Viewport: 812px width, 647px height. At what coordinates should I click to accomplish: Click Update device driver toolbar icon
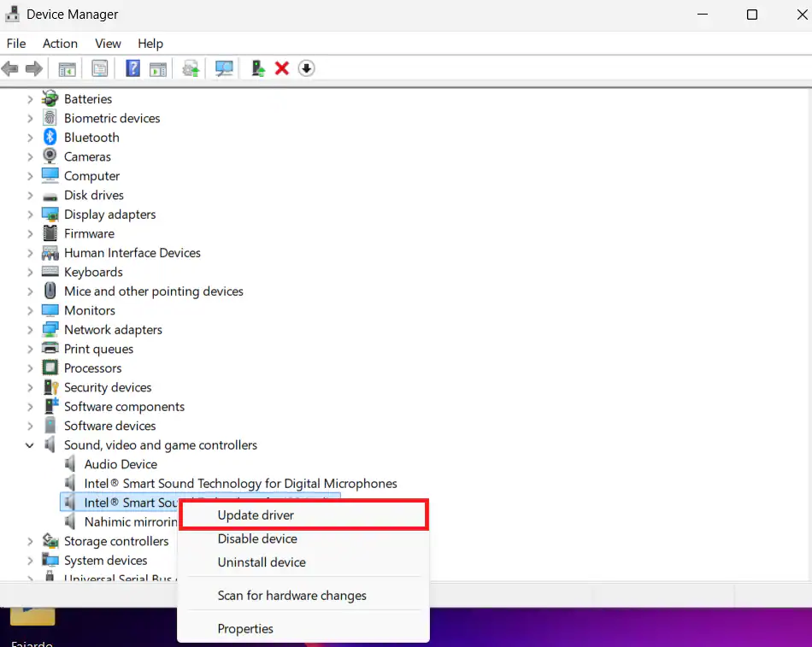(x=191, y=68)
